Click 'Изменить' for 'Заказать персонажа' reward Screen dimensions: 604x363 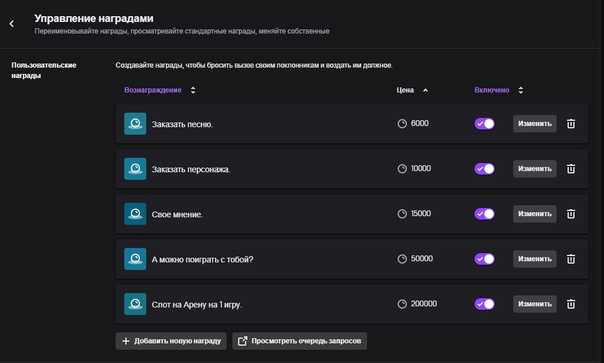point(535,169)
